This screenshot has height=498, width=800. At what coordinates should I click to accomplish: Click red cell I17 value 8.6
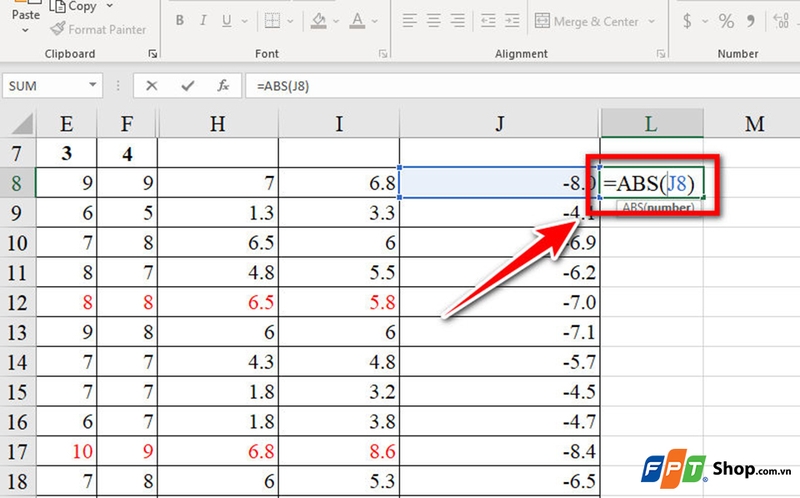coord(339,451)
